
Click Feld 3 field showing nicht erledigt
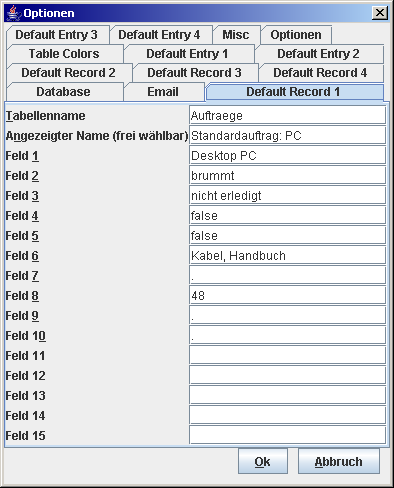pos(288,195)
